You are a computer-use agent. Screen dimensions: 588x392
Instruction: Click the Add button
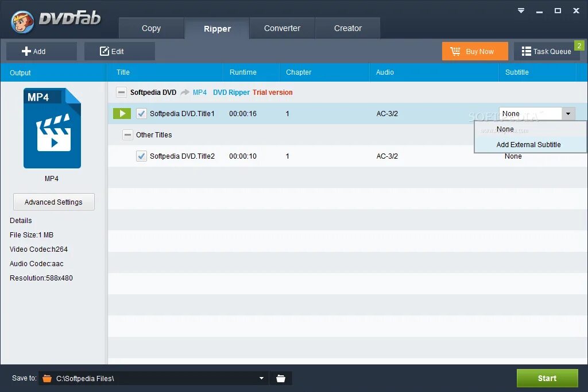click(41, 51)
